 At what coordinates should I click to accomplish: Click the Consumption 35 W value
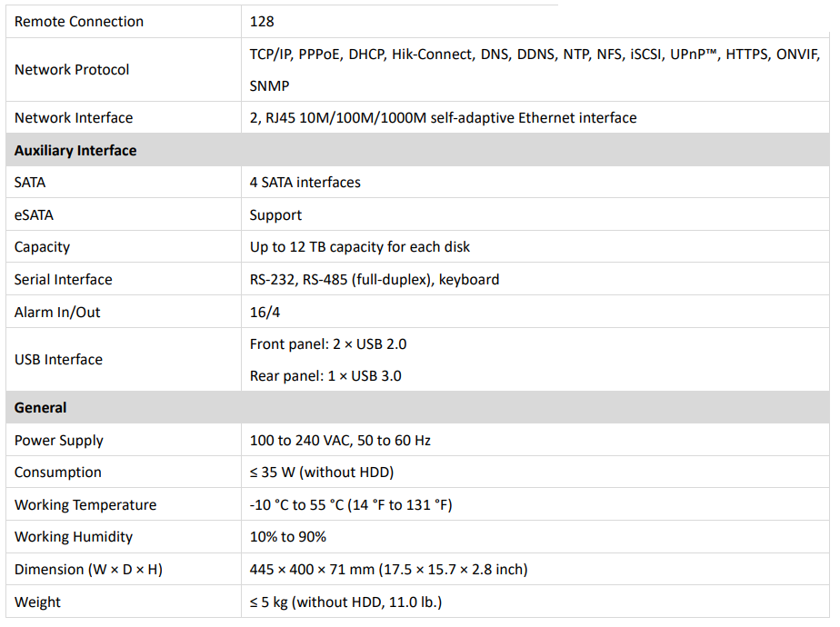321,472
